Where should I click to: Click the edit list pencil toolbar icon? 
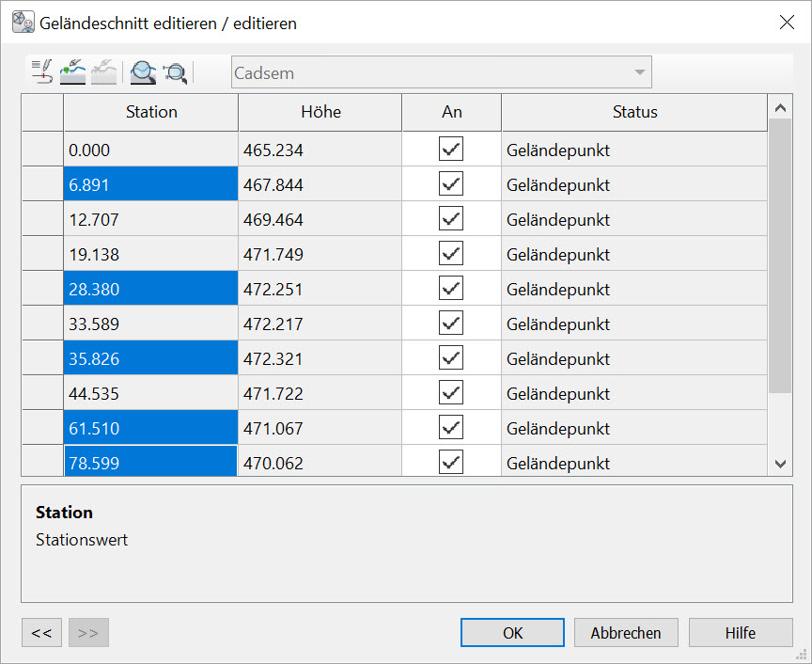point(42,71)
